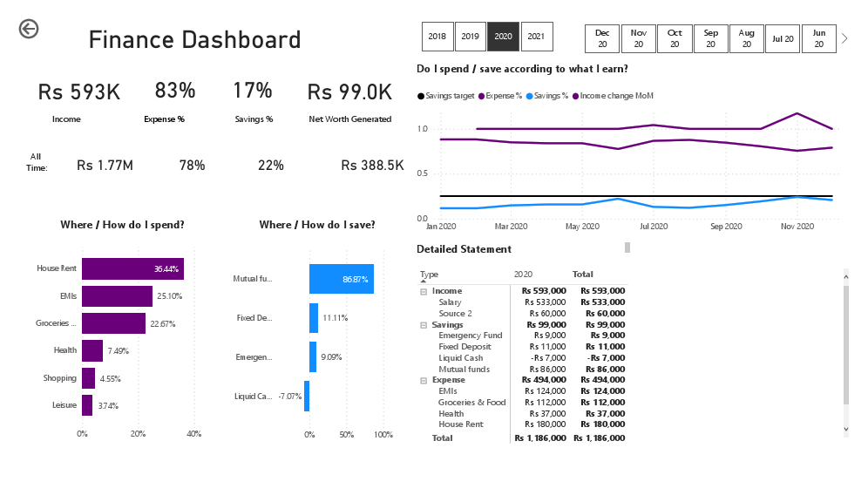
Task: Enable the Aug 20 month filter
Action: 746,38
